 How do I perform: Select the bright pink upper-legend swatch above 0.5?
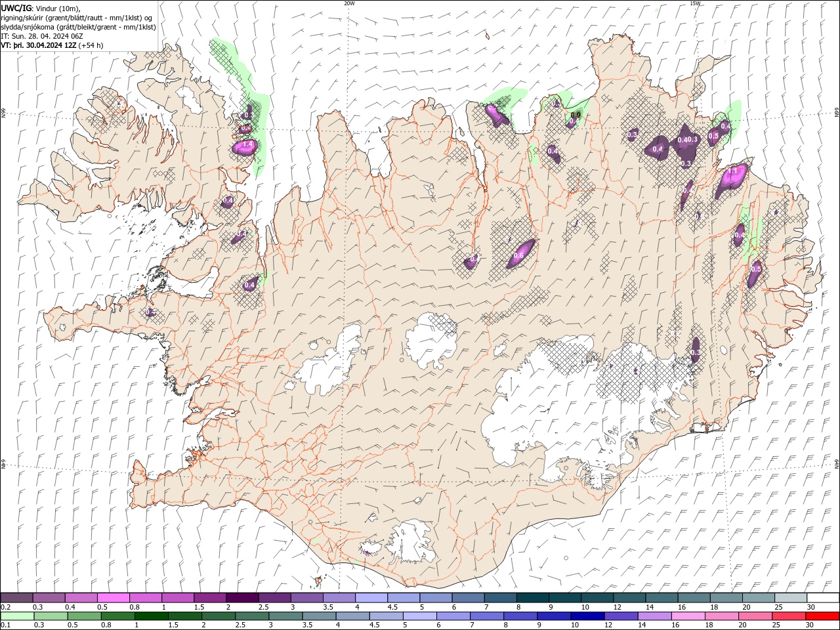point(113,598)
